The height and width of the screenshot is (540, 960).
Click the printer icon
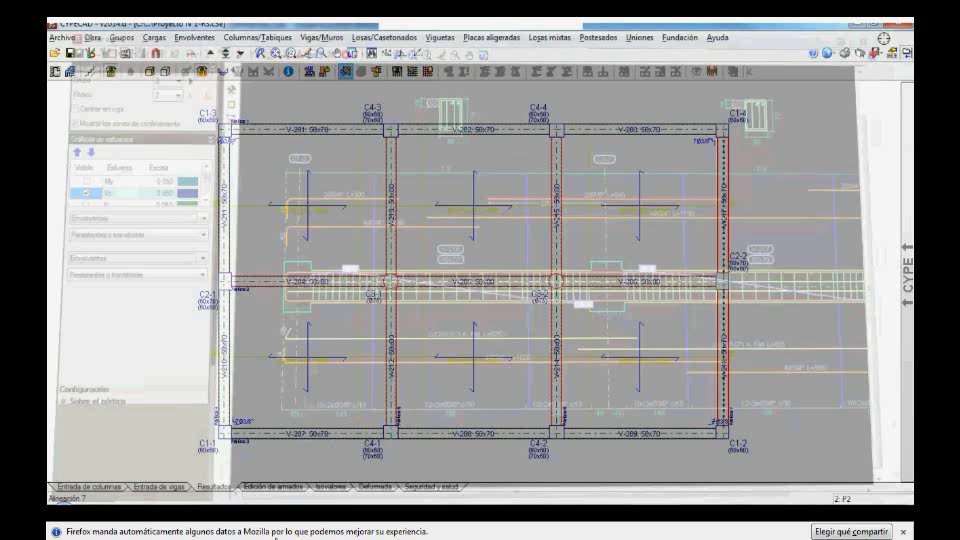point(845,54)
